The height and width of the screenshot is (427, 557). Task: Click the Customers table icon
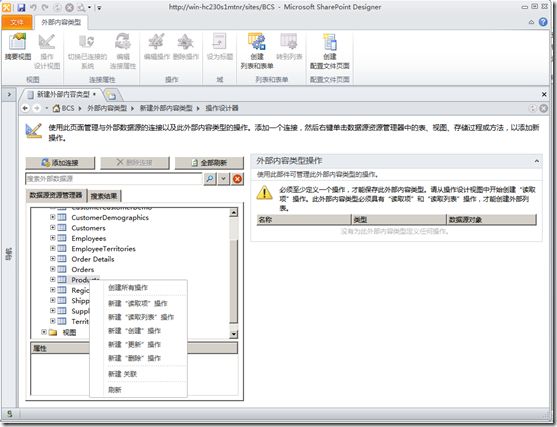pos(62,228)
